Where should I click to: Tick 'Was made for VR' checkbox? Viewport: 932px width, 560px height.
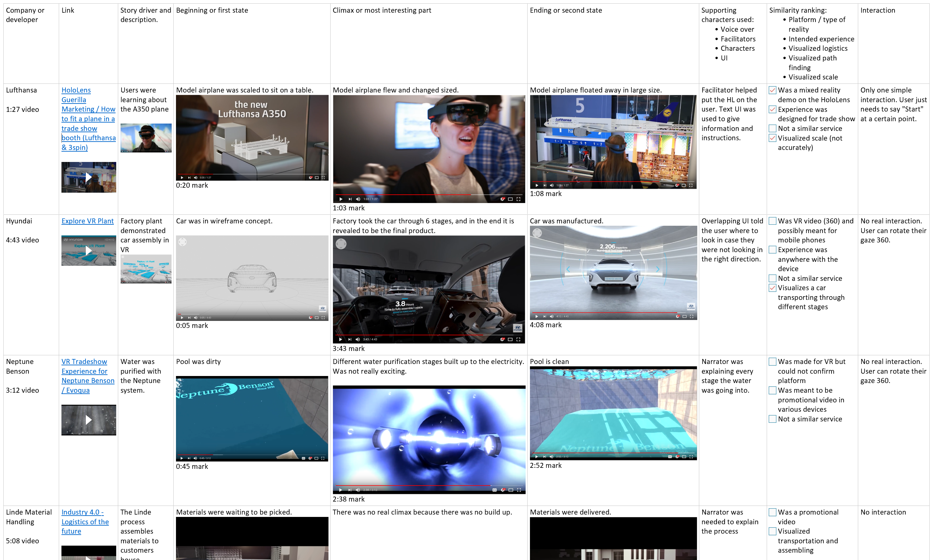point(772,362)
